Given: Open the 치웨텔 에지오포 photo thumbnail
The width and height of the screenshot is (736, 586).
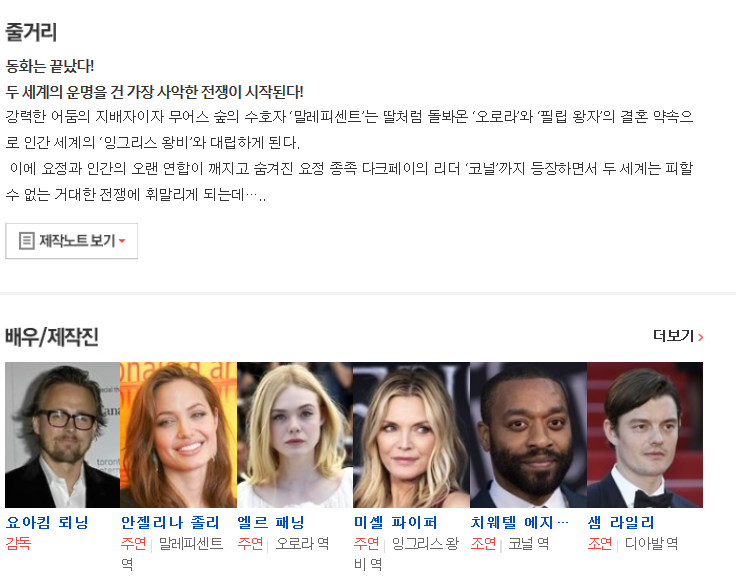Looking at the screenshot, I should [528, 435].
